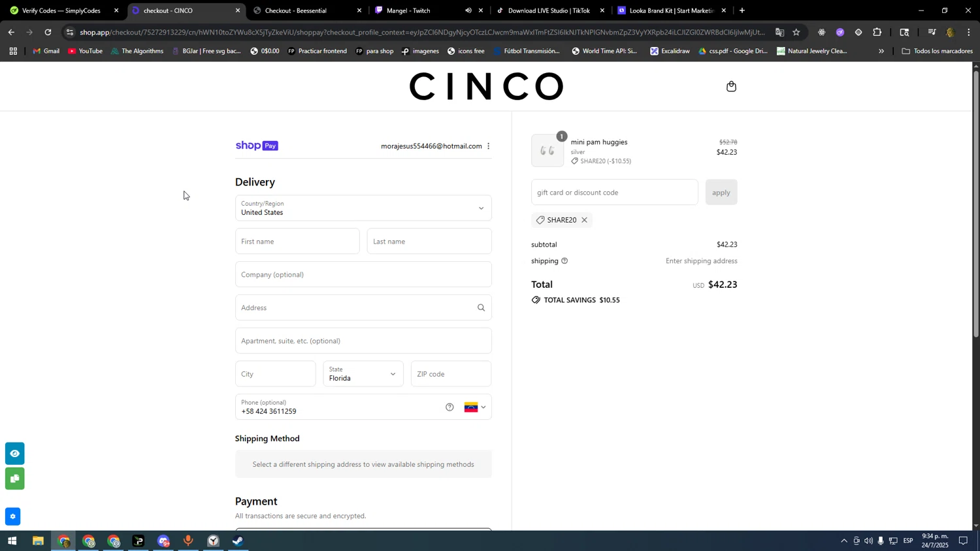Image resolution: width=980 pixels, height=551 pixels.
Task: Open the notifications center icon
Action: point(964,541)
